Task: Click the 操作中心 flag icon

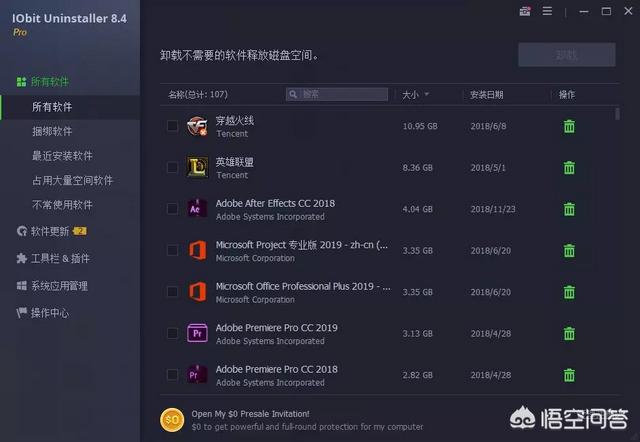Action: tap(22, 313)
